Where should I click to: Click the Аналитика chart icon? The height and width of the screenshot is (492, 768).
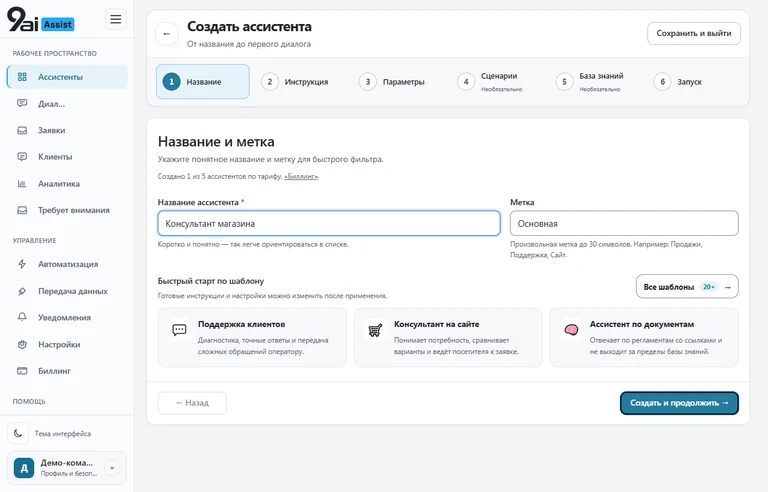click(22, 184)
